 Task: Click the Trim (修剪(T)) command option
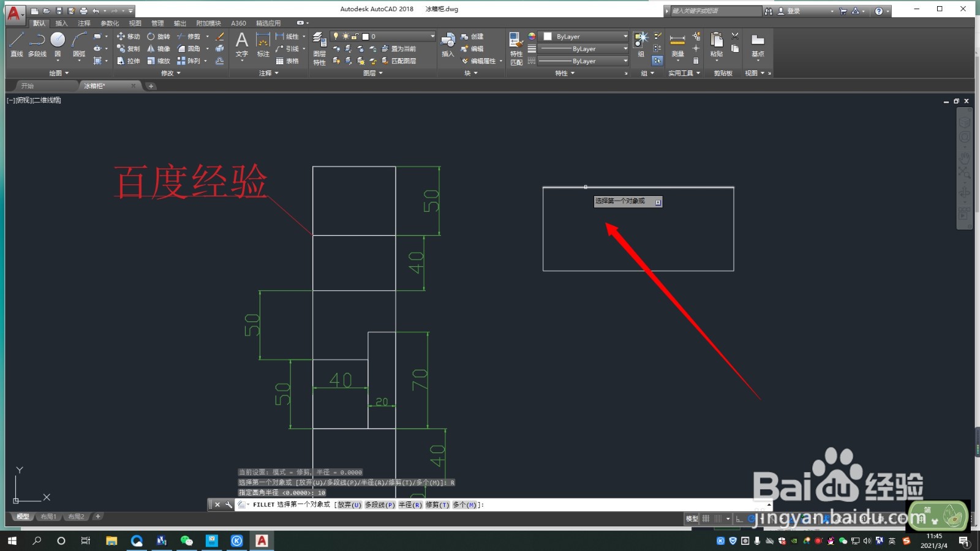pyautogui.click(x=437, y=505)
